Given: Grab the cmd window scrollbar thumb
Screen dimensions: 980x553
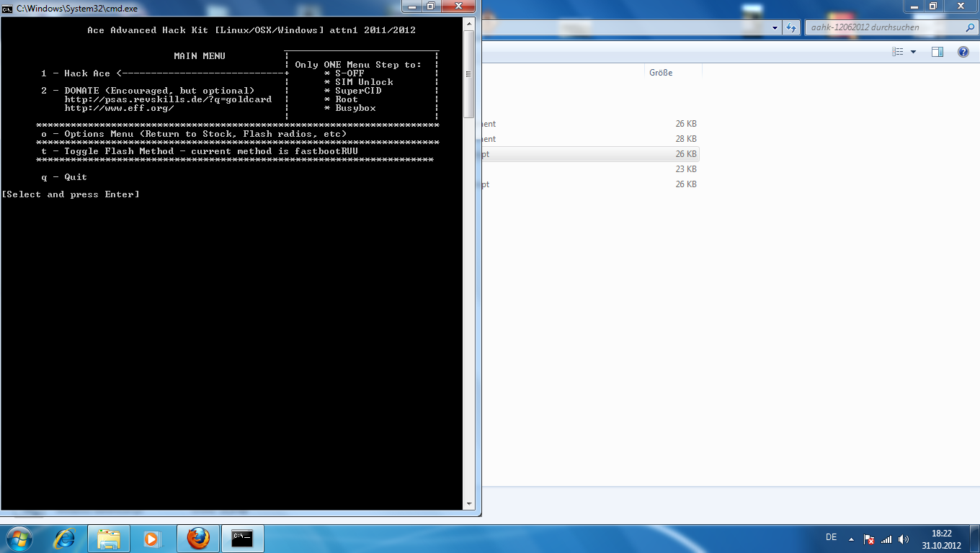Looking at the screenshot, I should [x=468, y=74].
